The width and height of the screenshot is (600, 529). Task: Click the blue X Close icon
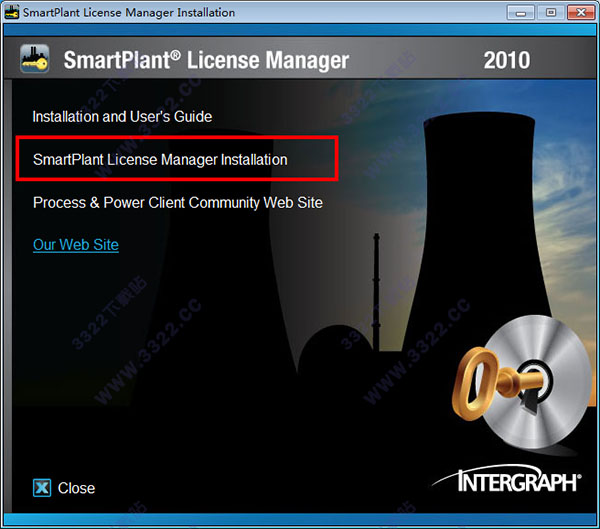click(x=42, y=488)
